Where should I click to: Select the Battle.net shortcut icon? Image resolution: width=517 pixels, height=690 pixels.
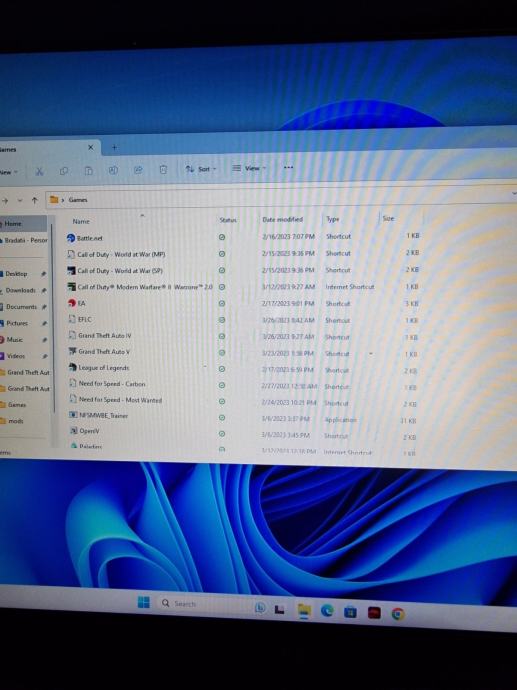[71, 238]
